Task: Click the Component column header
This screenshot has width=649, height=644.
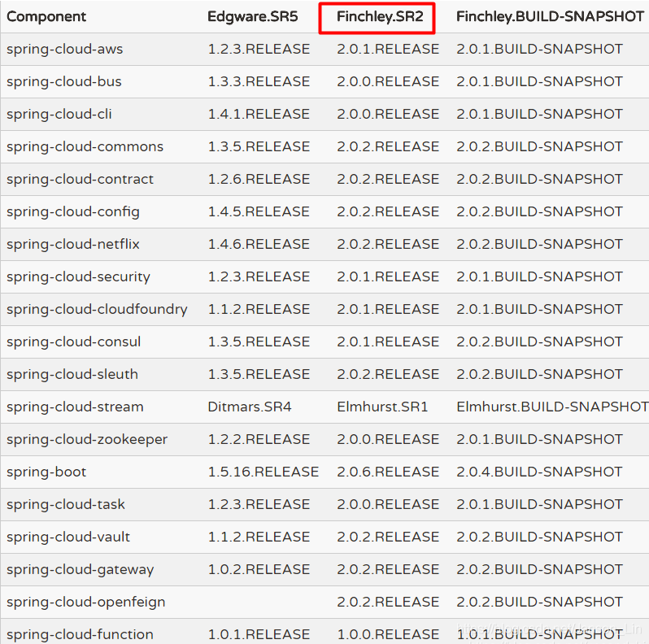Action: point(46,16)
